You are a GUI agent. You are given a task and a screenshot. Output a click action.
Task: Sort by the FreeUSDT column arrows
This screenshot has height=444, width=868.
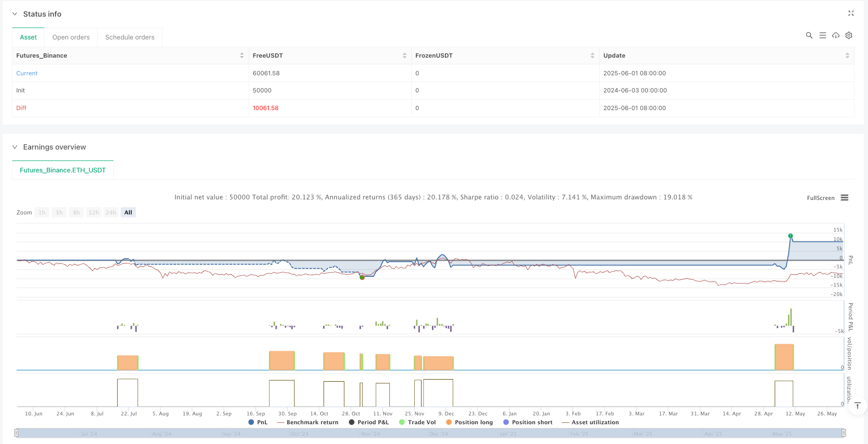[x=404, y=56]
